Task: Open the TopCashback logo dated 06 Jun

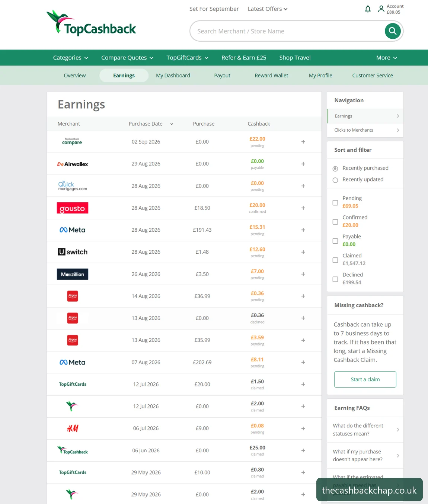Action: coord(73,450)
